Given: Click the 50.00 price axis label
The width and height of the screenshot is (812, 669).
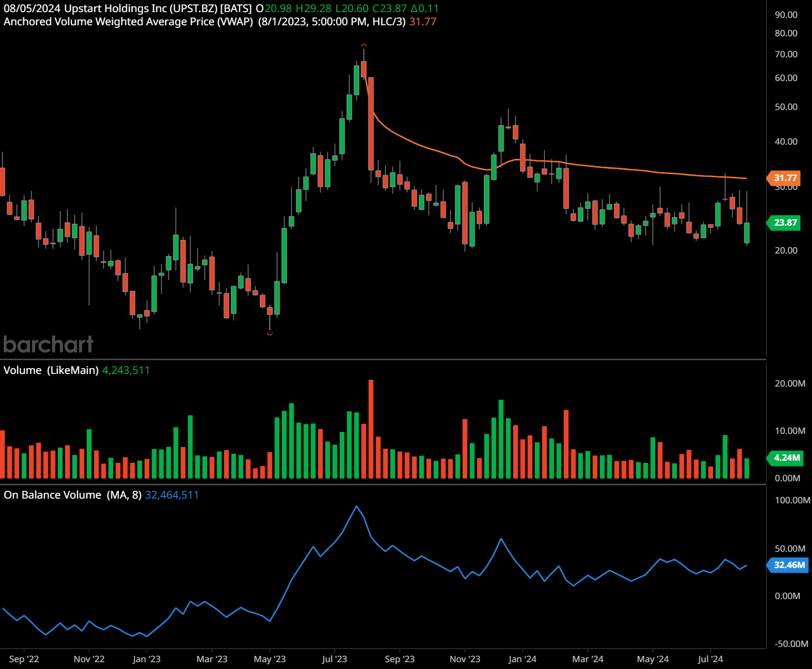Looking at the screenshot, I should 786,107.
